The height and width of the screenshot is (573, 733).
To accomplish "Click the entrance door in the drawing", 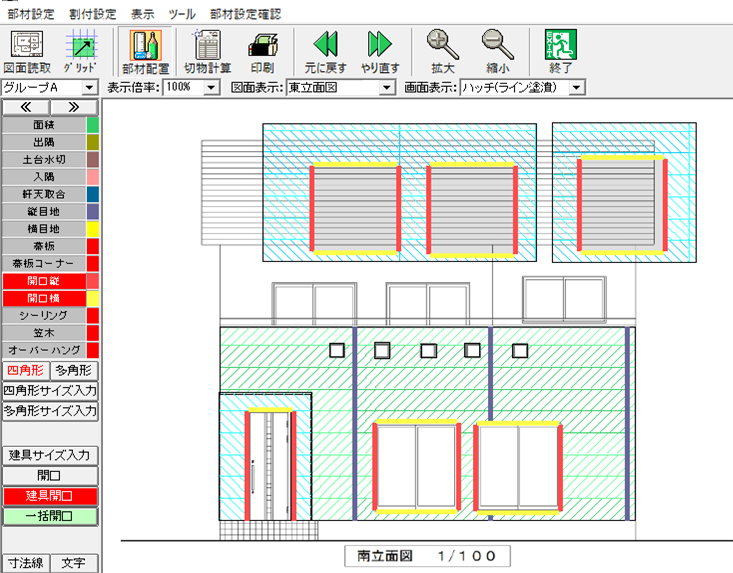I will (x=270, y=466).
